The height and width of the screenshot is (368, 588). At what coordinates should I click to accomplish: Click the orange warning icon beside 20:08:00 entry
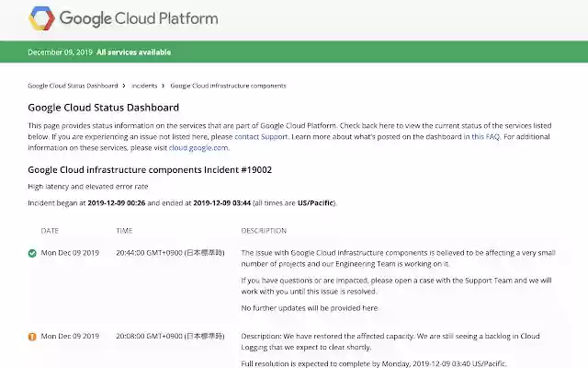32,337
